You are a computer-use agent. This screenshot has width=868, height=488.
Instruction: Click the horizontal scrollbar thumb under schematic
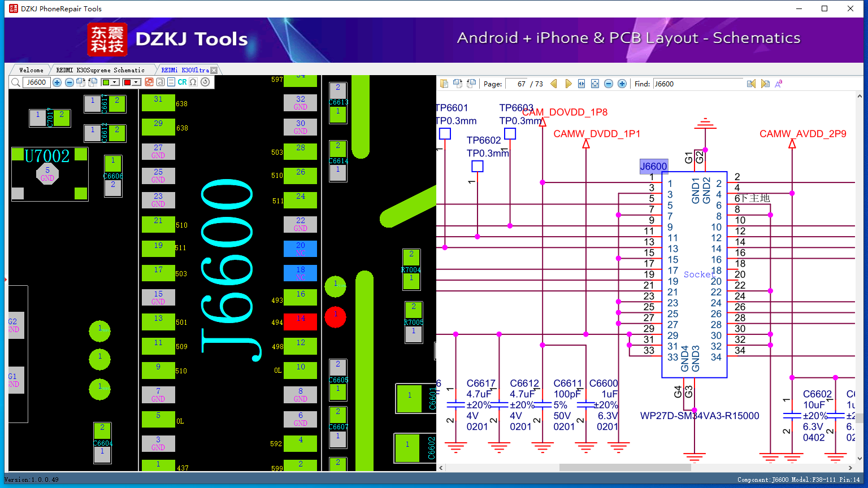click(x=625, y=468)
